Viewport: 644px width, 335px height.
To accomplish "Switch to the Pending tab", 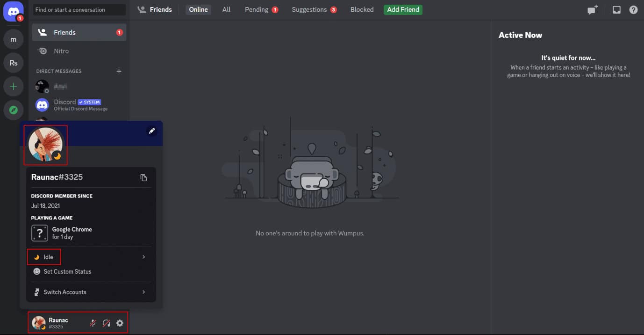I will 257,9.
